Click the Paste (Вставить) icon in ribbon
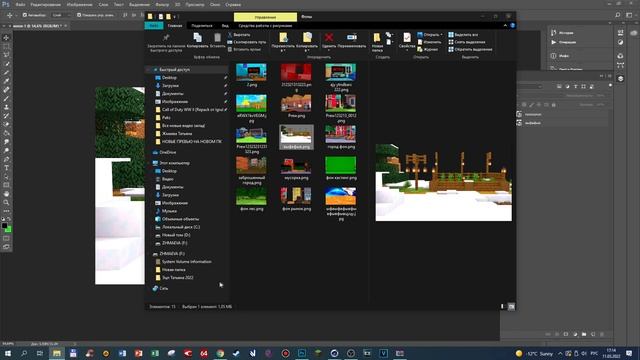This screenshot has height=360, width=640. (218, 38)
